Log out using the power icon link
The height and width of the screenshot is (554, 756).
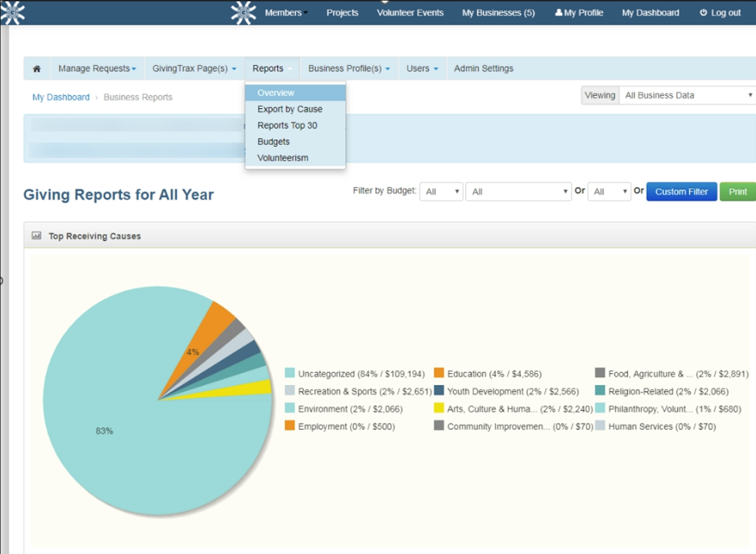point(720,13)
